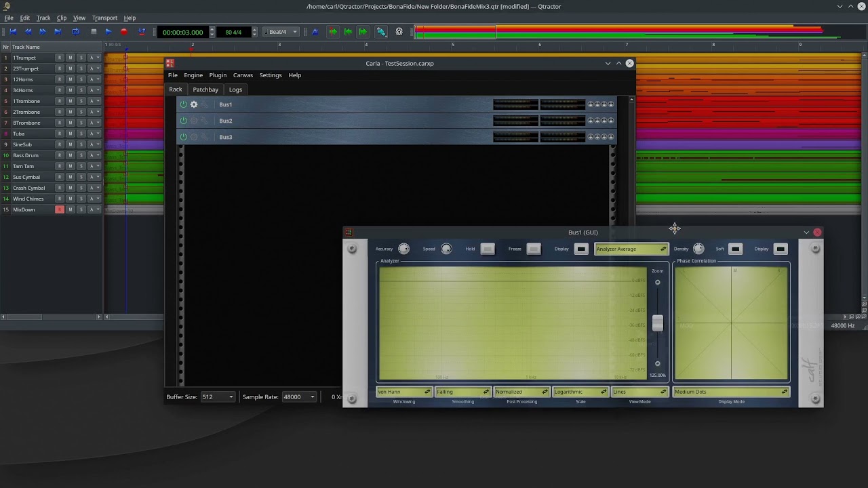Open the snap Beat/4 dropdown
868x488 pixels.
(x=281, y=32)
